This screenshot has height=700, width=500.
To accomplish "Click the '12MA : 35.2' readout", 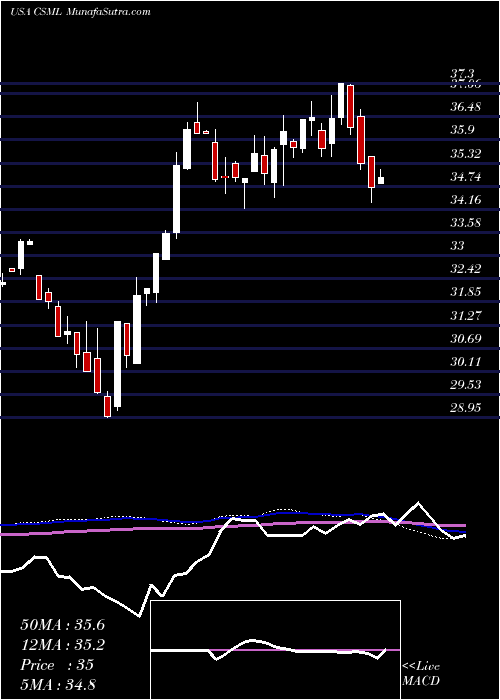I will pos(62,645).
